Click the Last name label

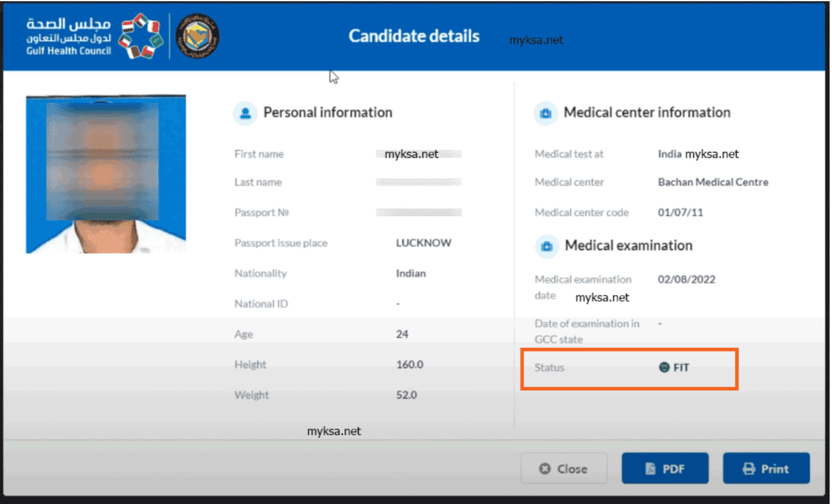[x=258, y=182]
